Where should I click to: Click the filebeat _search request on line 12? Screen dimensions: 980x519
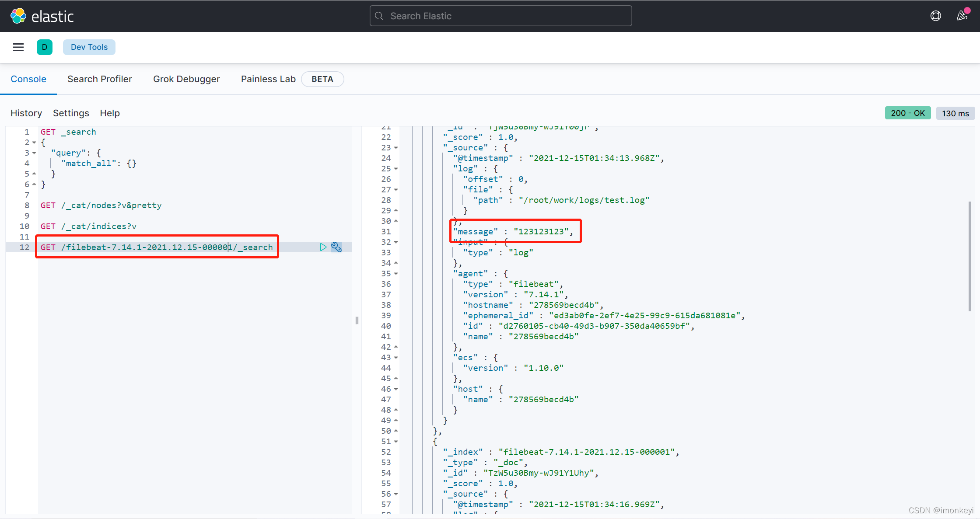(x=157, y=247)
